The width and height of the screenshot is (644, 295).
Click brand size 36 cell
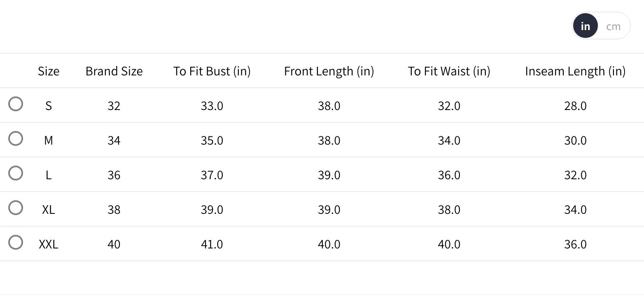click(x=114, y=175)
